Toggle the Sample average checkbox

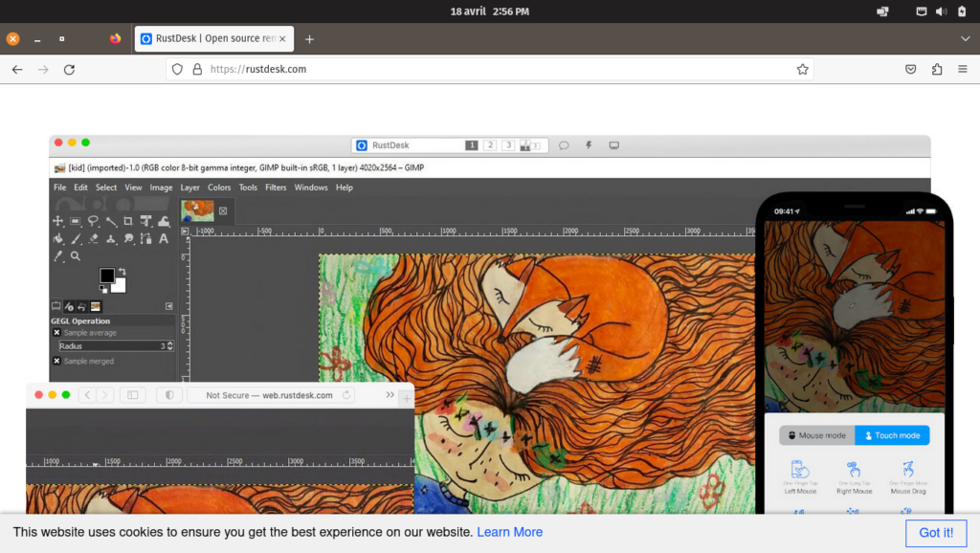[56, 332]
